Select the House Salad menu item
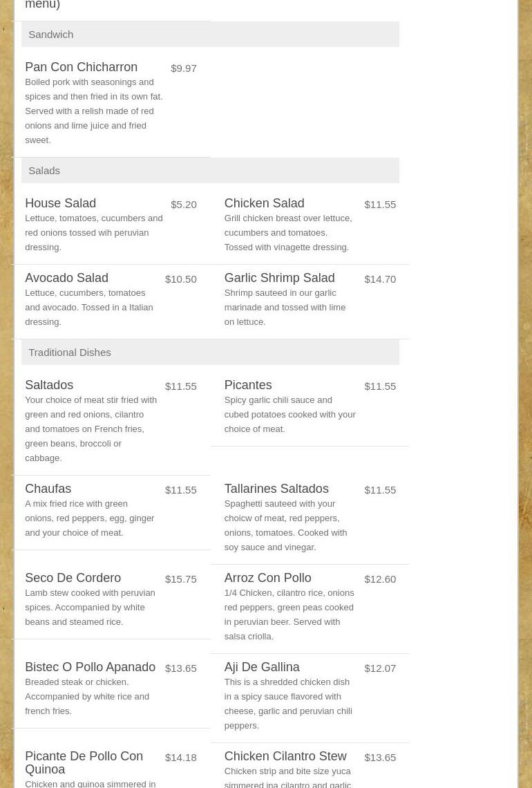Image resolution: width=532 pixels, height=788 pixels. coord(60,203)
